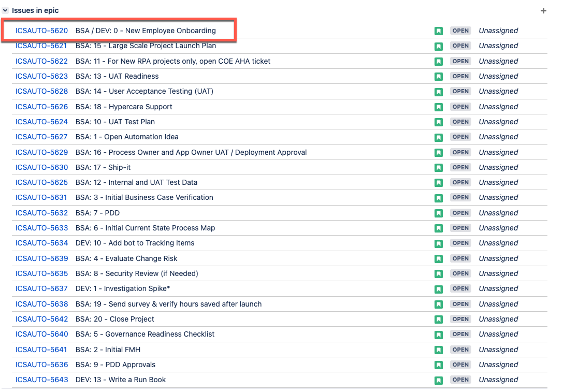Click story icon for Open Automation Idea row

coord(439,137)
